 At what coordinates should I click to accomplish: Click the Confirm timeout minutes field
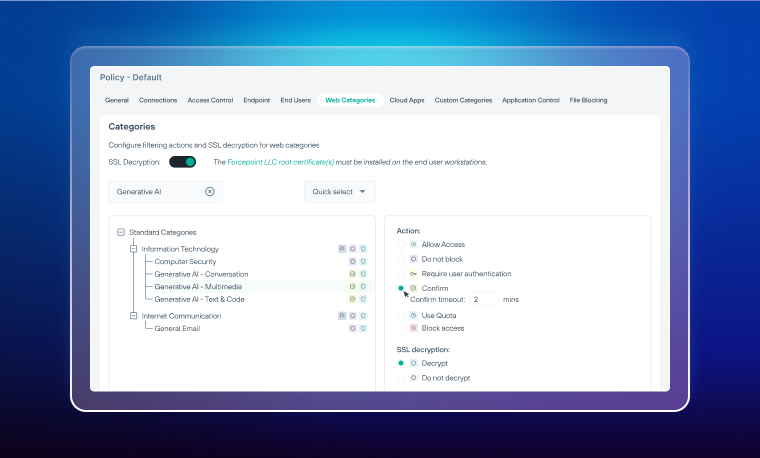pos(484,299)
